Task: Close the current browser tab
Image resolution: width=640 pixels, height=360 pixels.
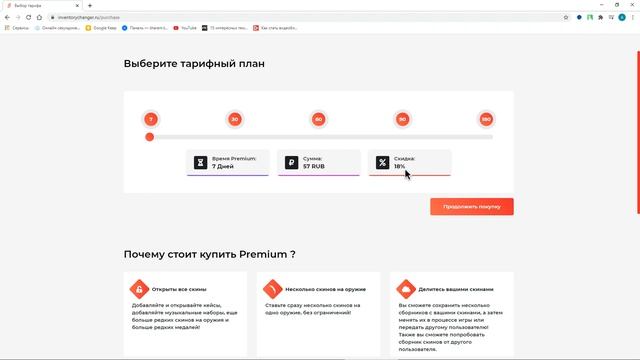Action: tap(77, 6)
